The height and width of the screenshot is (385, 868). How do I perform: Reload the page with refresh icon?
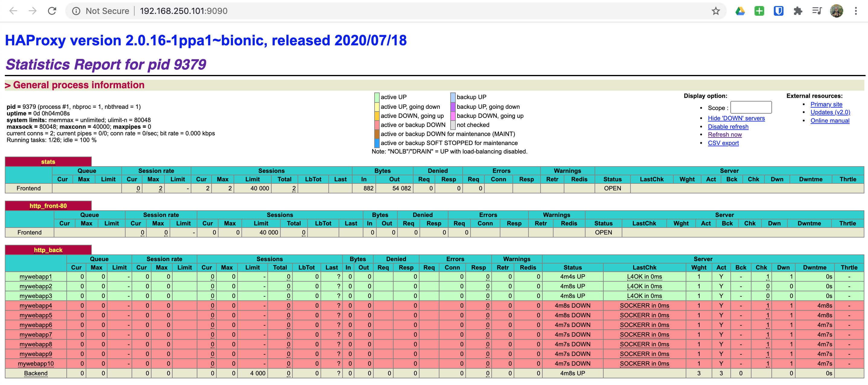(x=52, y=11)
